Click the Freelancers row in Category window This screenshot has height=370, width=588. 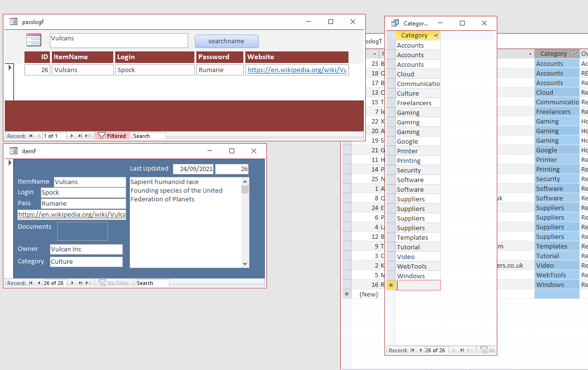[x=418, y=103]
